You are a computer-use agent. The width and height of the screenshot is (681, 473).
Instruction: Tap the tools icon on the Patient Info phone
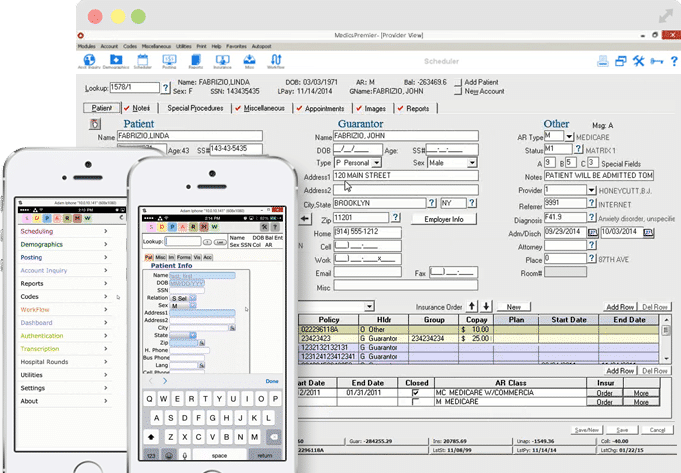click(264, 227)
